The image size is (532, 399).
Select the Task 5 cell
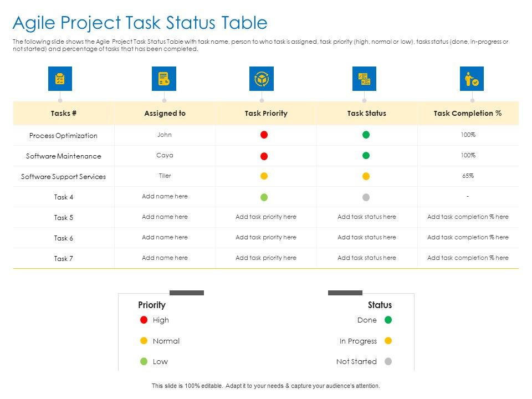(63, 217)
